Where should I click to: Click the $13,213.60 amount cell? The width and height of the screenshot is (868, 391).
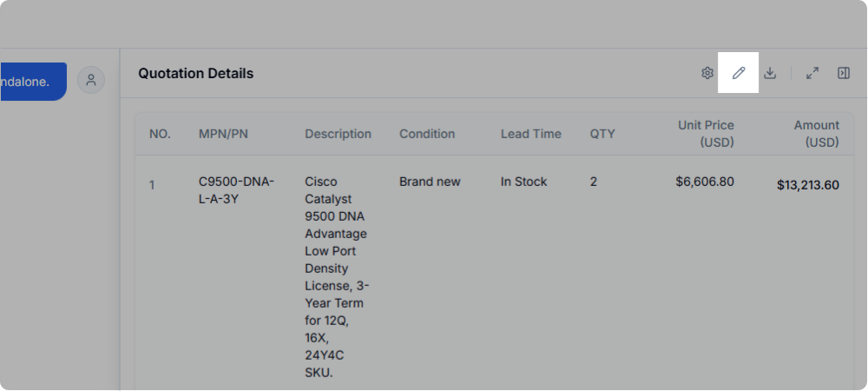click(807, 185)
